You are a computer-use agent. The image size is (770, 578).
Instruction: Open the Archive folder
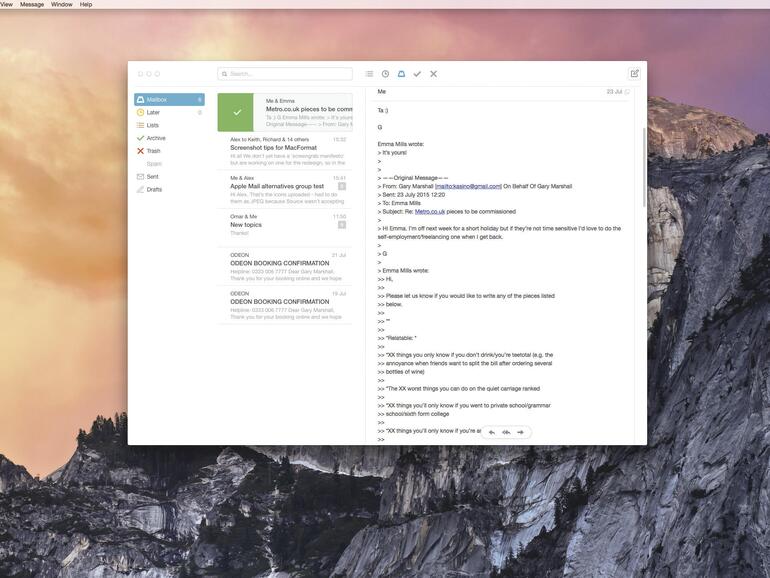169,138
